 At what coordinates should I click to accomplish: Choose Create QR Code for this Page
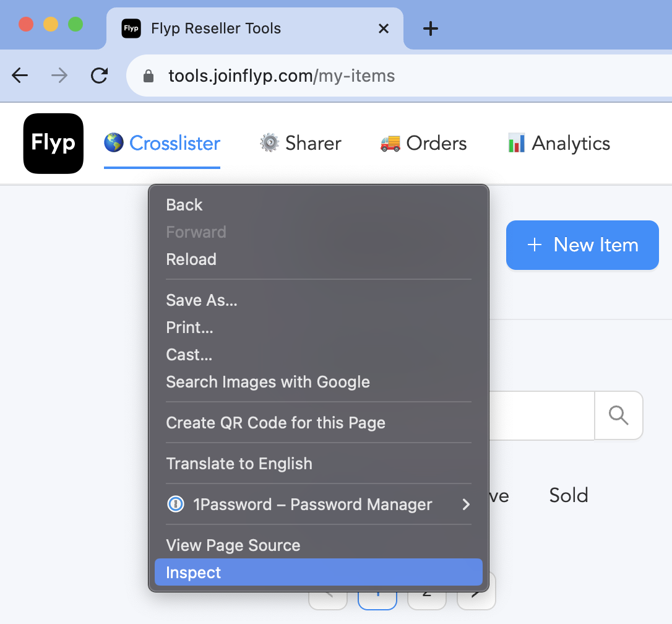(275, 423)
